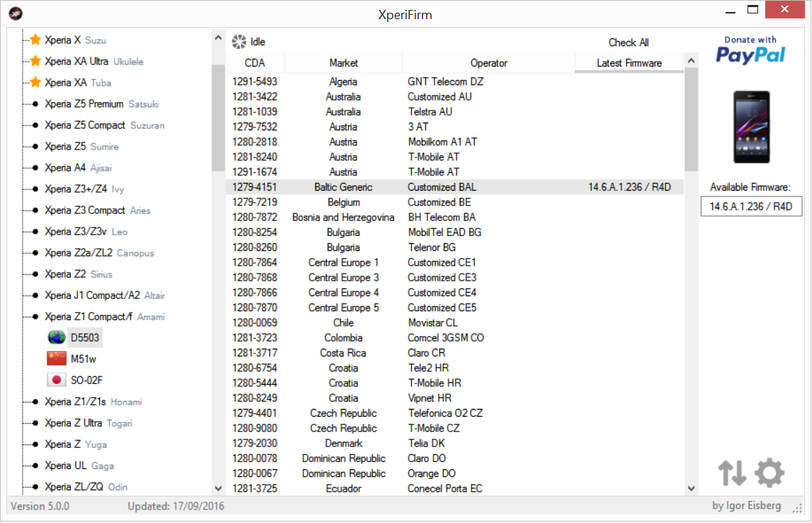Image resolution: width=812 pixels, height=523 pixels.
Task: Select Ecuador Conecel Porta EC row
Action: (455, 488)
